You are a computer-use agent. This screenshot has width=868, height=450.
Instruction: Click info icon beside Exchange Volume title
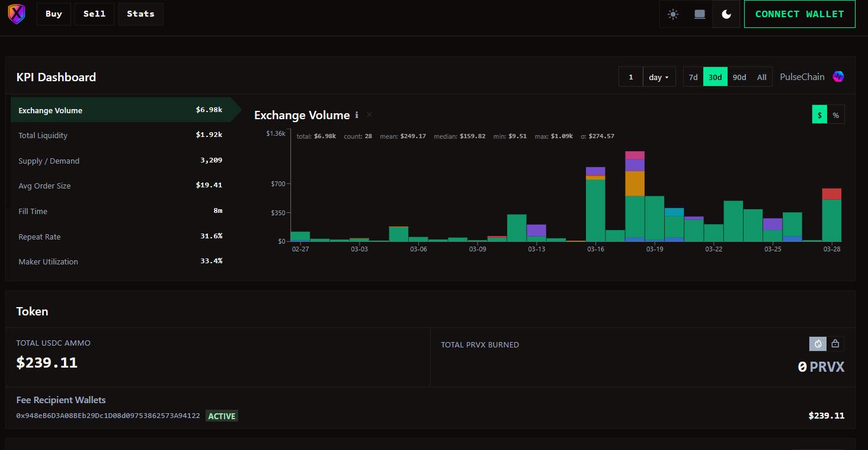357,115
